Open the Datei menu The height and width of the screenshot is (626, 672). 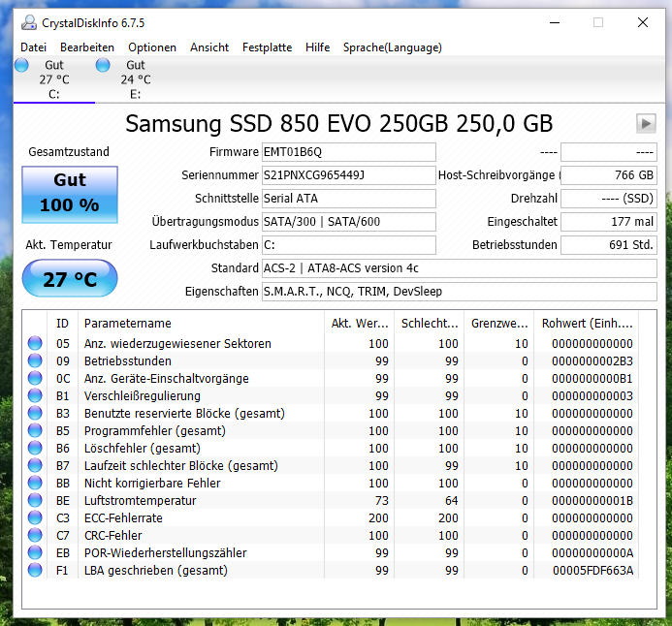point(33,47)
